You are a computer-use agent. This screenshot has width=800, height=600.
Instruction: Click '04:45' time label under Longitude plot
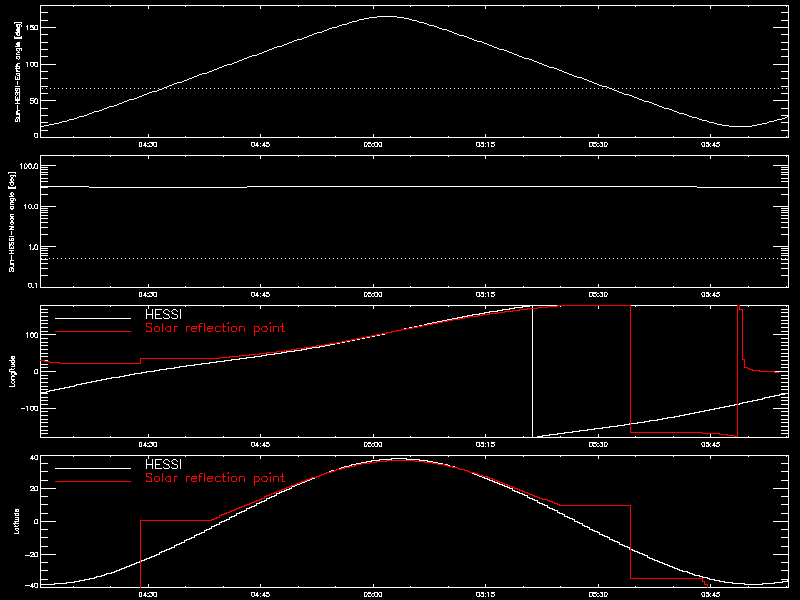tap(260, 444)
